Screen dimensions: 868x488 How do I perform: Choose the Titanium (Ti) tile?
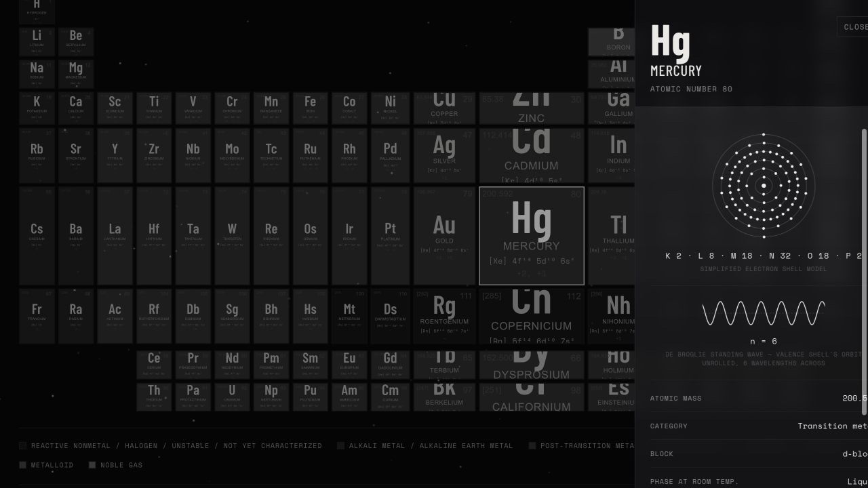click(154, 108)
